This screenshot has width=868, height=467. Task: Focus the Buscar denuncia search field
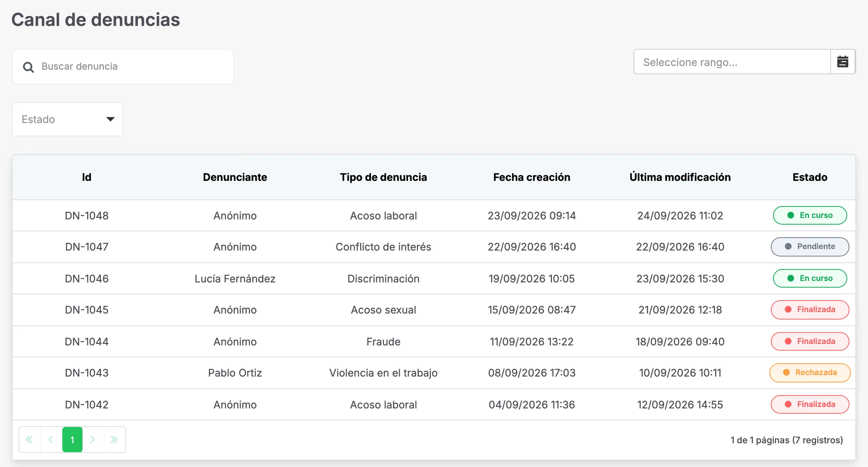click(123, 67)
